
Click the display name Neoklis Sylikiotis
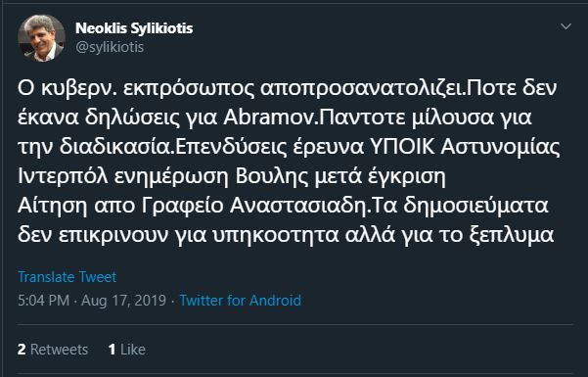134,28
